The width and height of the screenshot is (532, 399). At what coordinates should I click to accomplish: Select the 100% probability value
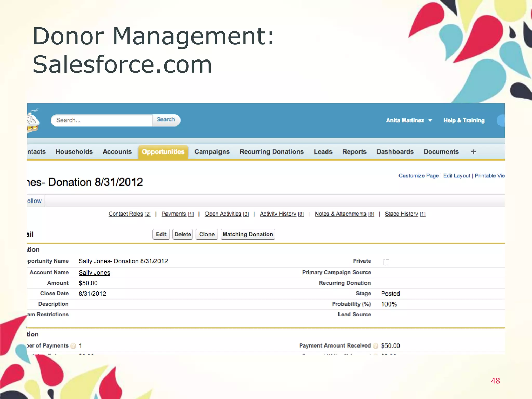tap(389, 304)
